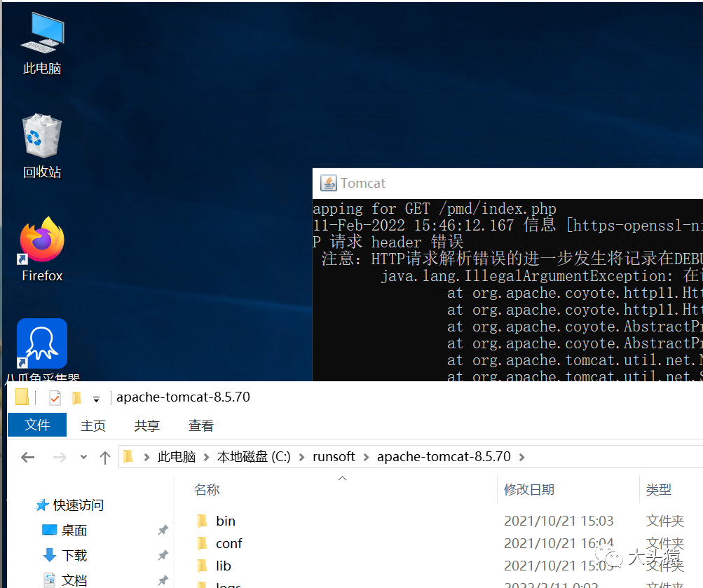Switch to the 查看 ribbon tab
703x588 pixels.
point(201,425)
